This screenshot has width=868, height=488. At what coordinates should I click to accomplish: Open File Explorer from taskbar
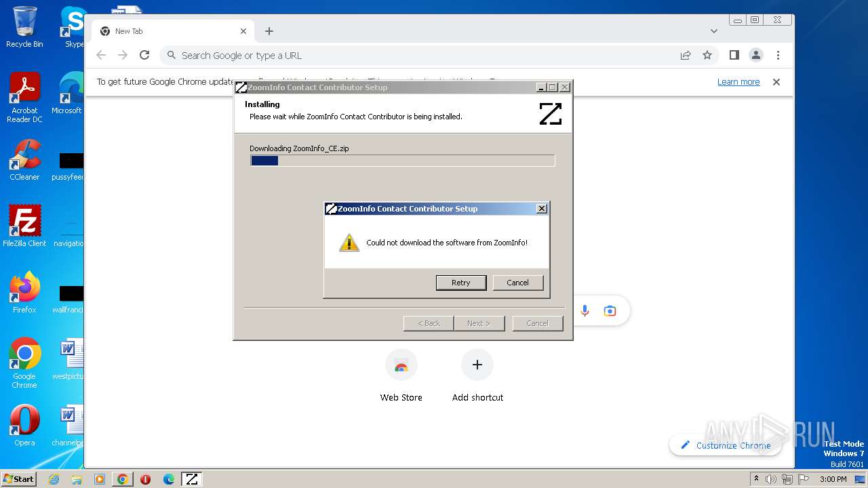pyautogui.click(x=77, y=479)
